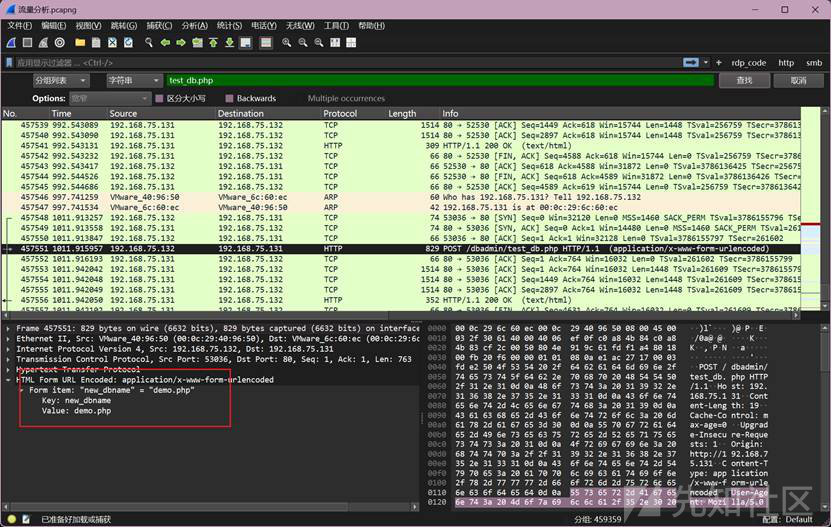
Task: Click the 配置: Default profile in the status bar
Action: point(787,519)
